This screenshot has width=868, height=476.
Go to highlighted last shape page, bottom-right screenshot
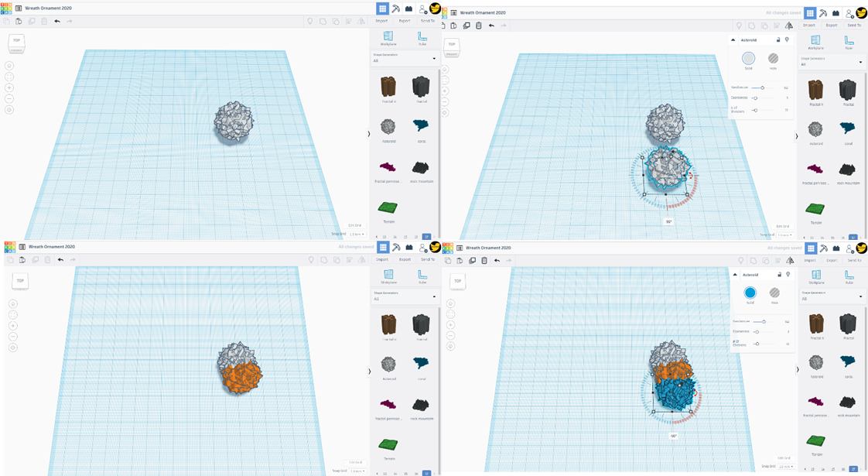click(853, 470)
